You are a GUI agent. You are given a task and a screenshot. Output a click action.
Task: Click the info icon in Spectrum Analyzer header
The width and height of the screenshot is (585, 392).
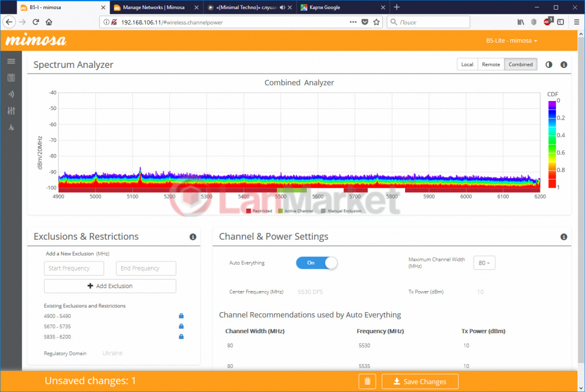[x=563, y=64]
